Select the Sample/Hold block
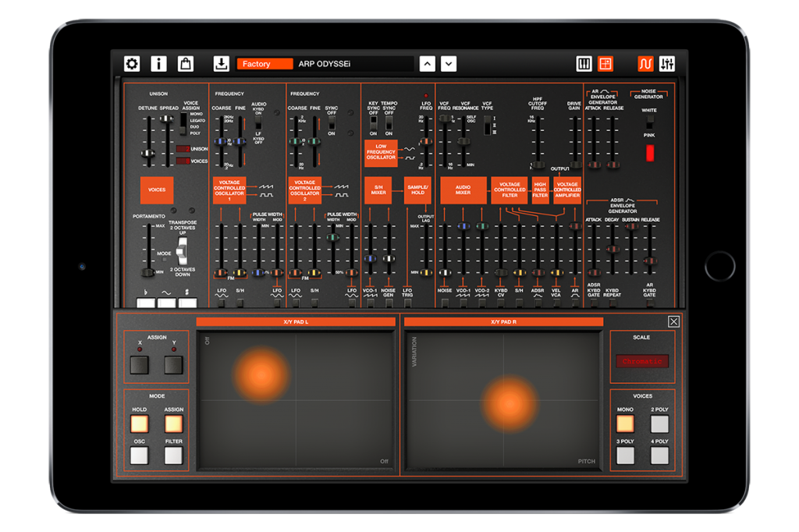 [x=418, y=190]
